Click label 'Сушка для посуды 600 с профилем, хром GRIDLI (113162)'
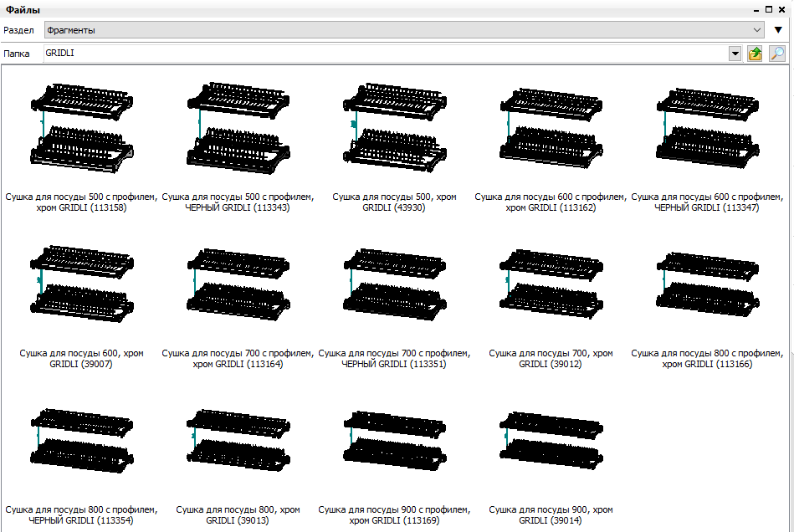This screenshot has height=532, width=794. coord(551,202)
